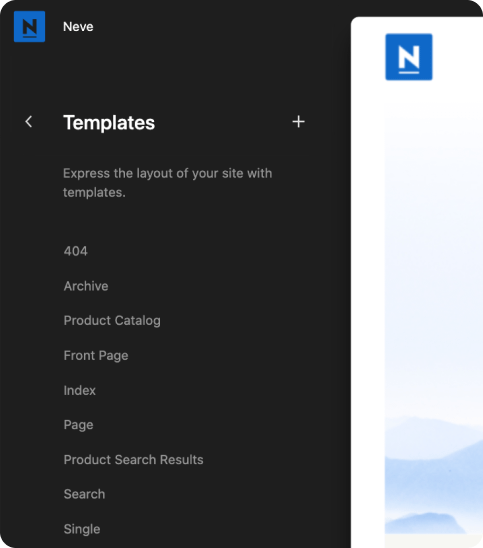
Task: Open the Search template
Action: click(85, 494)
